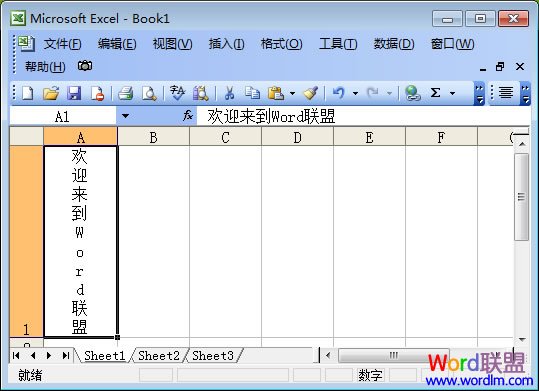
Task: Click the Select All corner button
Action: (26, 137)
